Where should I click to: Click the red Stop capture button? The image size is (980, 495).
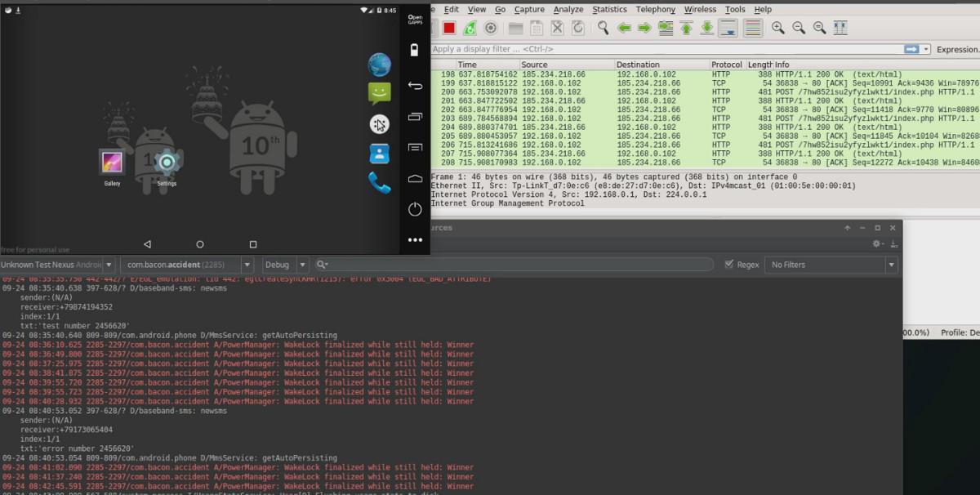click(x=448, y=28)
